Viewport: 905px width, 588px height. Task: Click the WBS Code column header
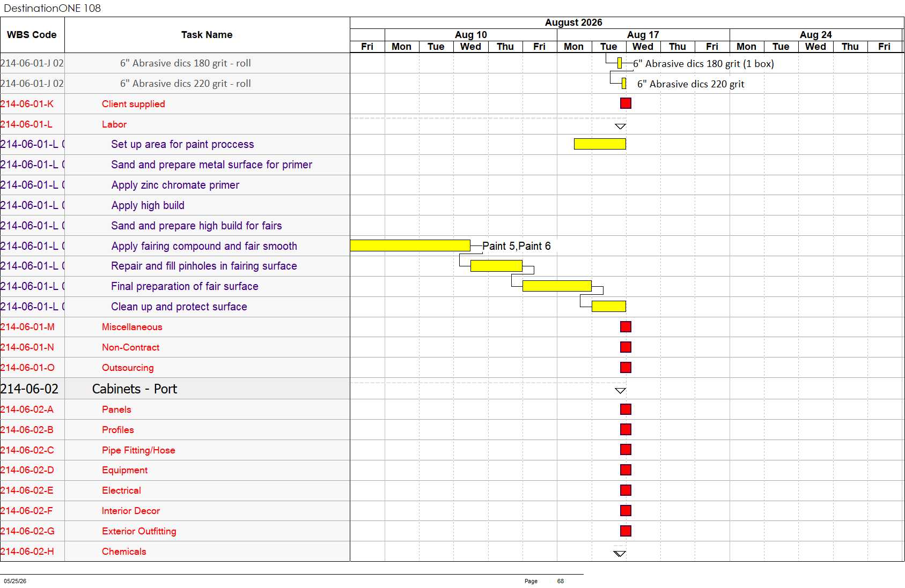[x=32, y=35]
